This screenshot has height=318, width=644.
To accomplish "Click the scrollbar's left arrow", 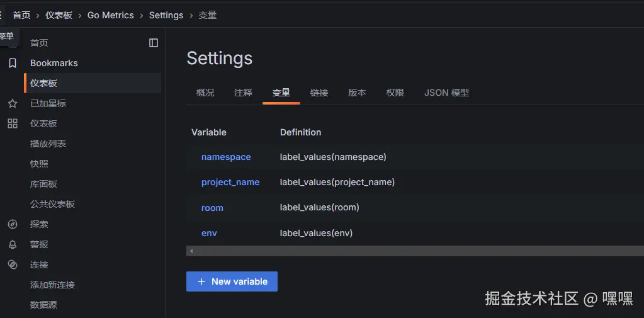I will (x=191, y=251).
